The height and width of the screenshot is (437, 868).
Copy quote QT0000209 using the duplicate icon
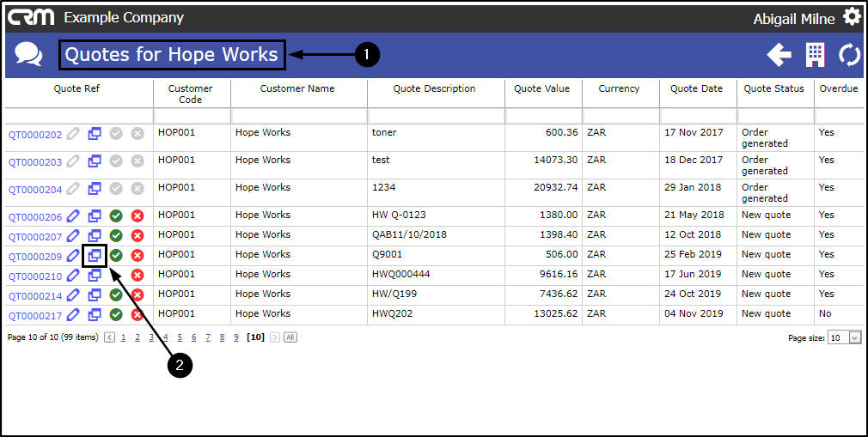(x=95, y=256)
